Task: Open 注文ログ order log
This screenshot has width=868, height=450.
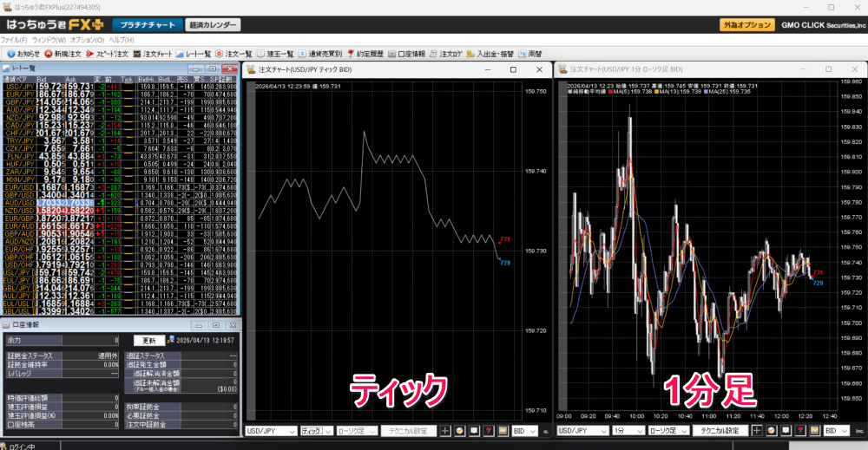Action: click(x=445, y=54)
